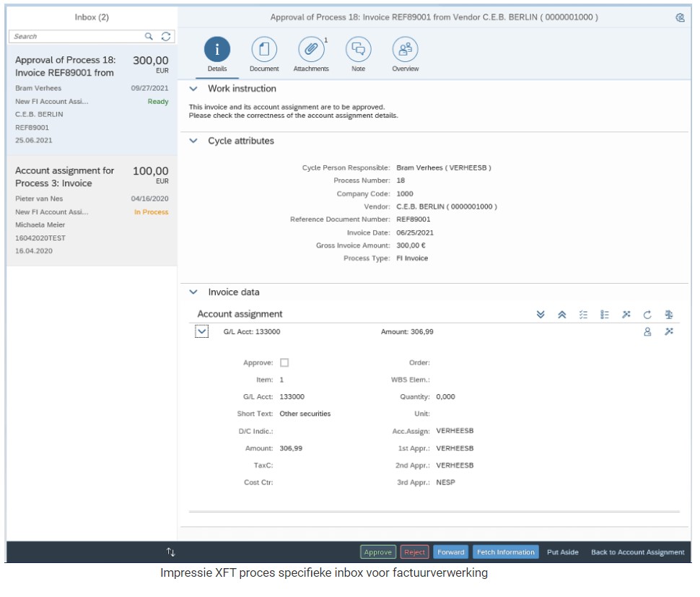
Task: Collapse all account assignment items
Action: tap(562, 314)
